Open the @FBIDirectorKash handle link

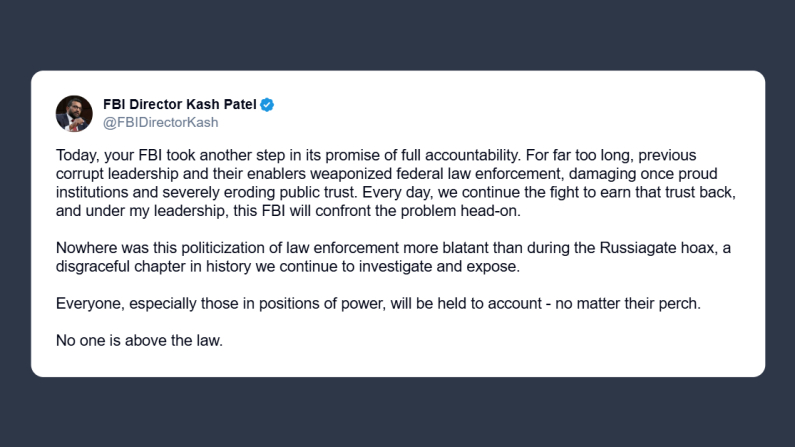coord(160,122)
